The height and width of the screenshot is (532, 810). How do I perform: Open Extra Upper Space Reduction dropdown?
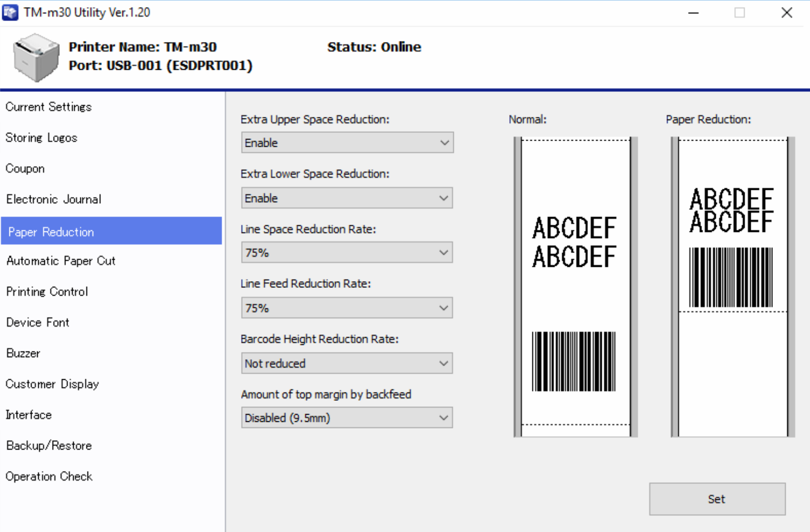347,143
